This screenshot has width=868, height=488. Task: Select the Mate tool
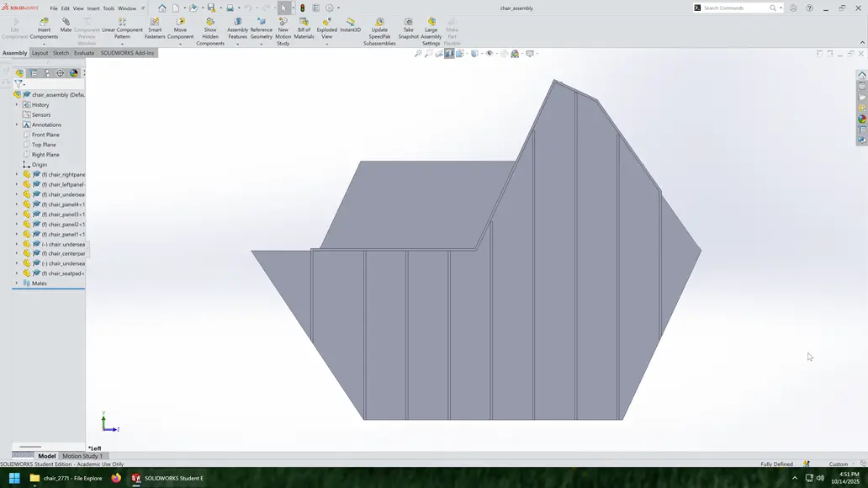64,26
